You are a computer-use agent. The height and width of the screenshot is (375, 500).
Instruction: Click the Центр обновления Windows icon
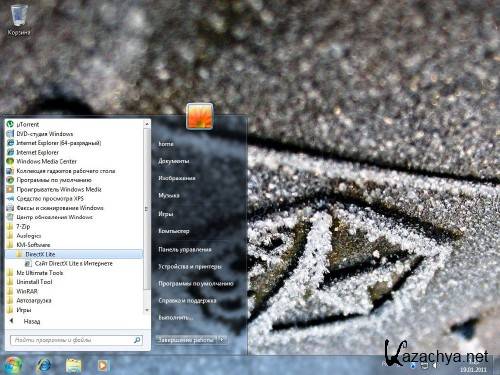coord(10,217)
